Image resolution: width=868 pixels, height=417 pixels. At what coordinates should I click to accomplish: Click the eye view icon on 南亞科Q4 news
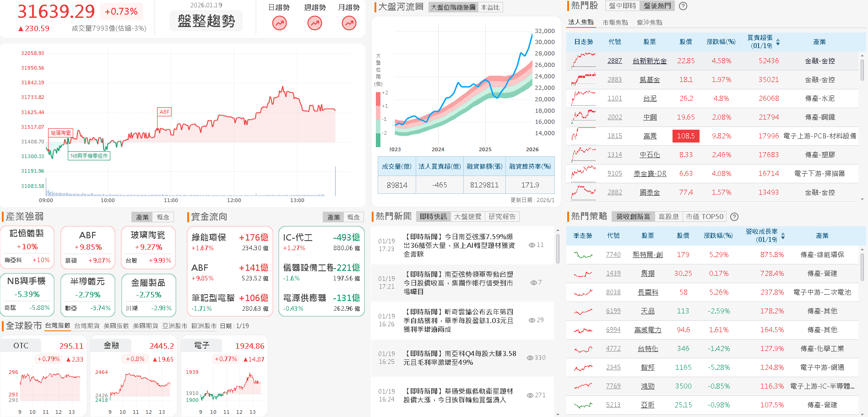[x=530, y=357]
